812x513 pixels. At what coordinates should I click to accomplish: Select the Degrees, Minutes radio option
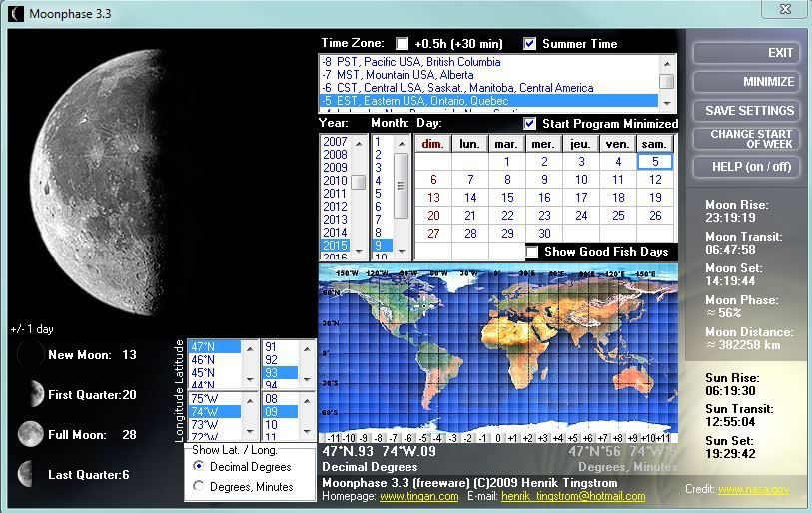click(200, 486)
